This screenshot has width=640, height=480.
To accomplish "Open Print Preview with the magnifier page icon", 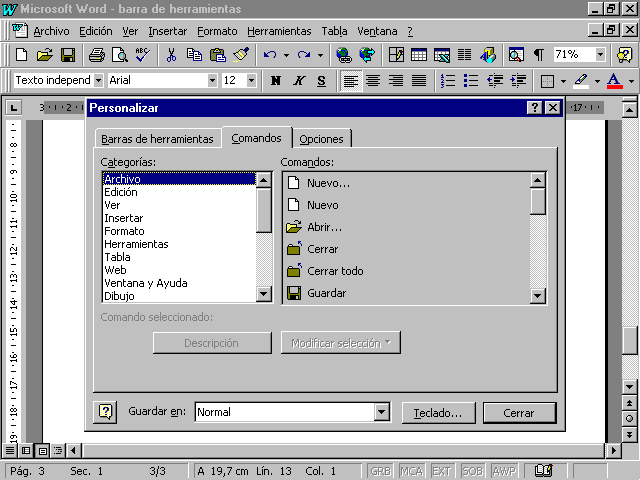I will (x=120, y=55).
